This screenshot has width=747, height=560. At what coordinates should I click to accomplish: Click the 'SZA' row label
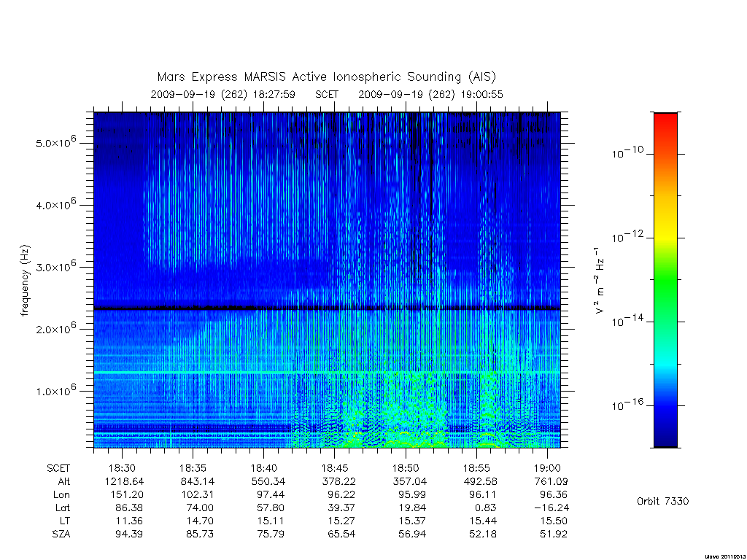point(61,534)
